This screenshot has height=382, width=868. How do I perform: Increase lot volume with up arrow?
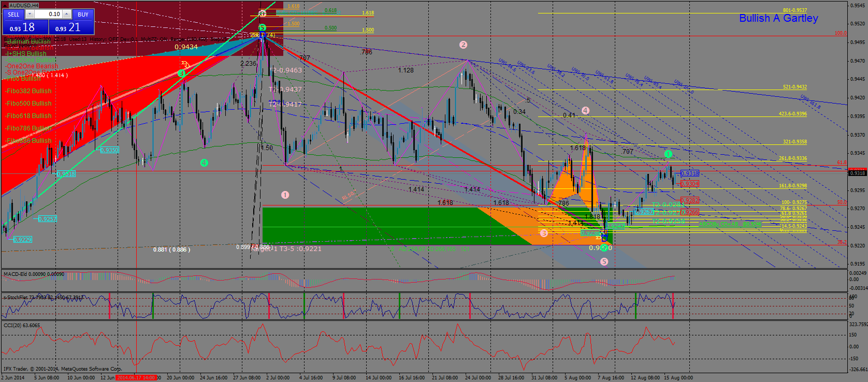pyautogui.click(x=66, y=14)
